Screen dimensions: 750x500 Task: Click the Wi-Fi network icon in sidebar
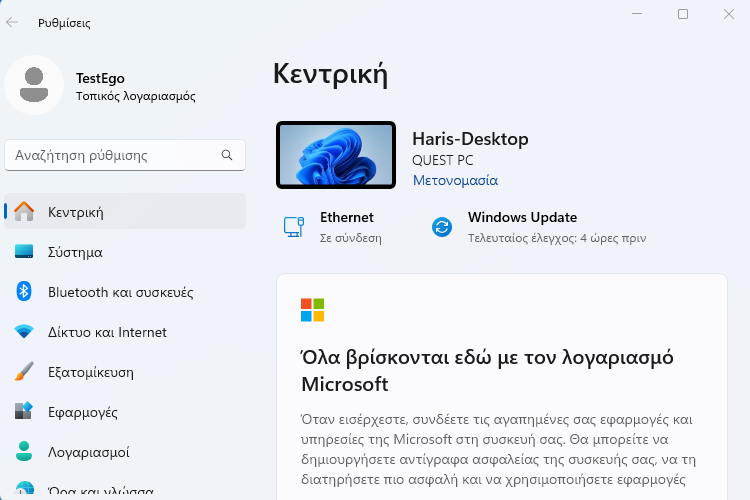coord(24,331)
